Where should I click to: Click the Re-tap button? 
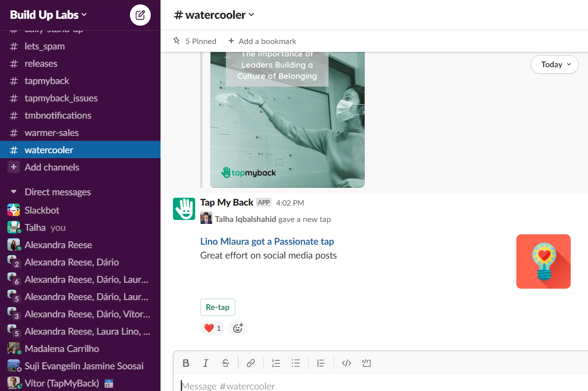(217, 307)
